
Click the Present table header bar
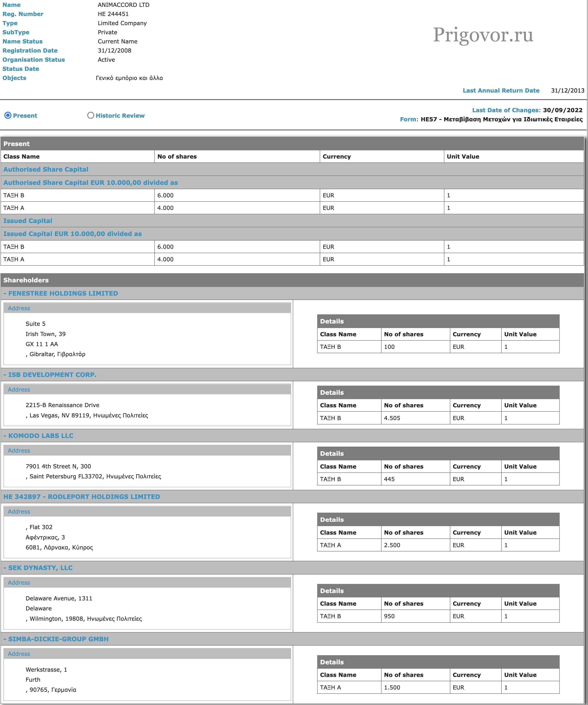pos(16,144)
